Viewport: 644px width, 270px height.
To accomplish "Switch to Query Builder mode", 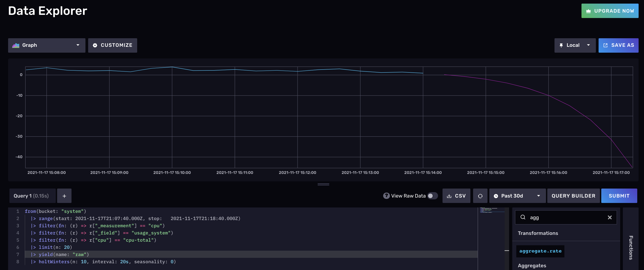I will (573, 196).
